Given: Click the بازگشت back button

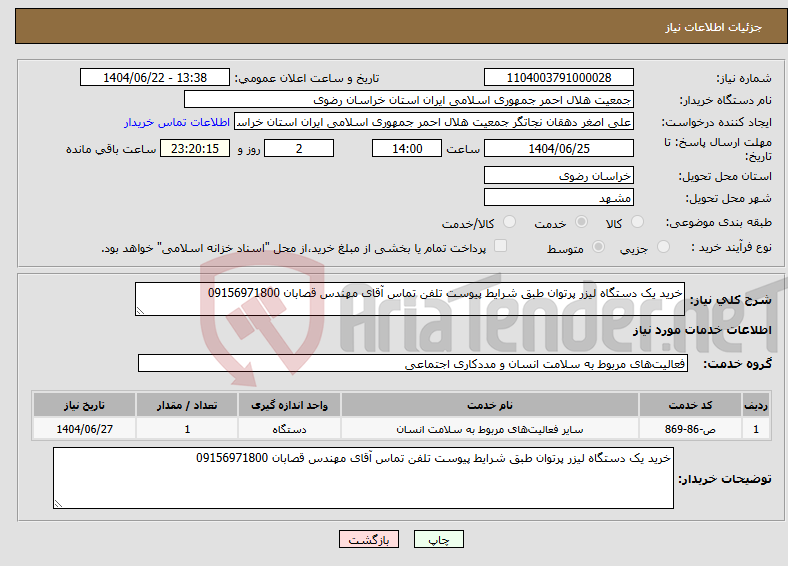Looking at the screenshot, I should coord(369,539).
